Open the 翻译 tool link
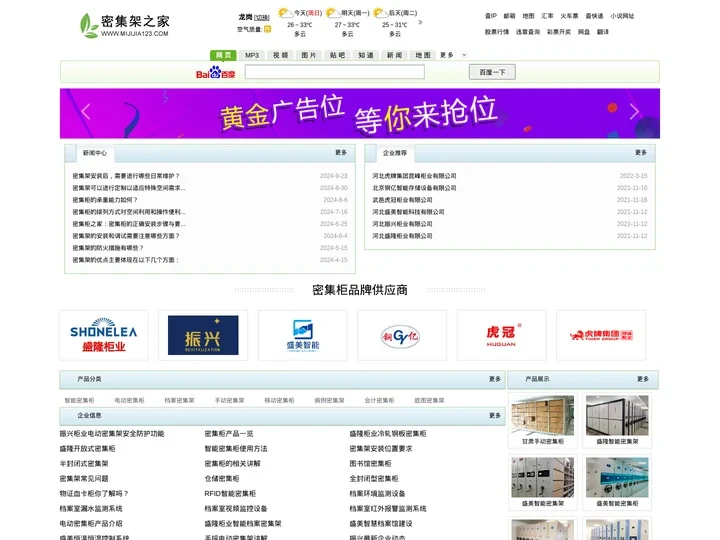 click(x=603, y=32)
